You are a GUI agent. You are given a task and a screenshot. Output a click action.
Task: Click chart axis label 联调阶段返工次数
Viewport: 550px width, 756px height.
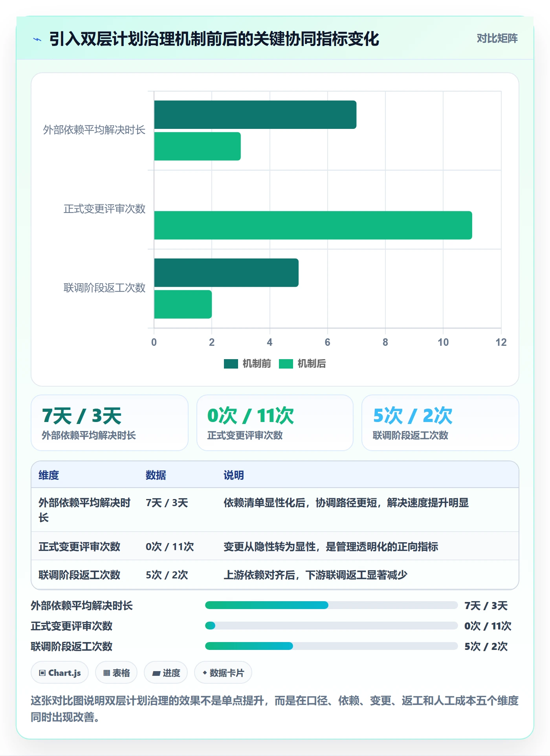(x=104, y=288)
